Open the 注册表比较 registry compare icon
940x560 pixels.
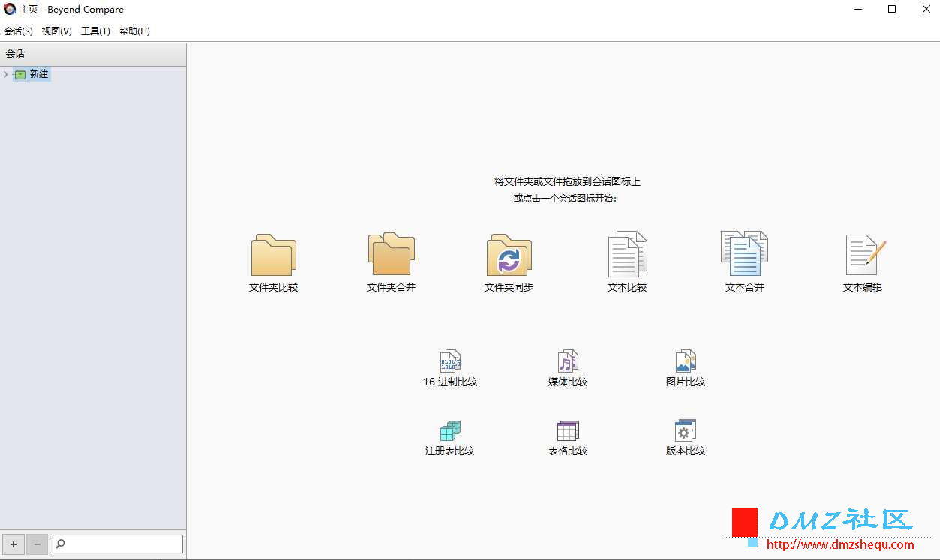click(450, 430)
